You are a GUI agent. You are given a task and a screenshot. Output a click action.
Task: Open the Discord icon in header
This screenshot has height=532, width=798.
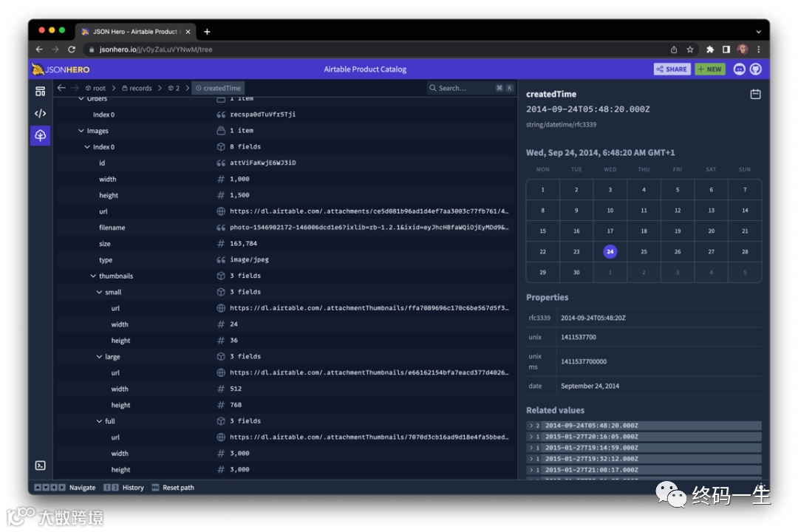(x=739, y=69)
